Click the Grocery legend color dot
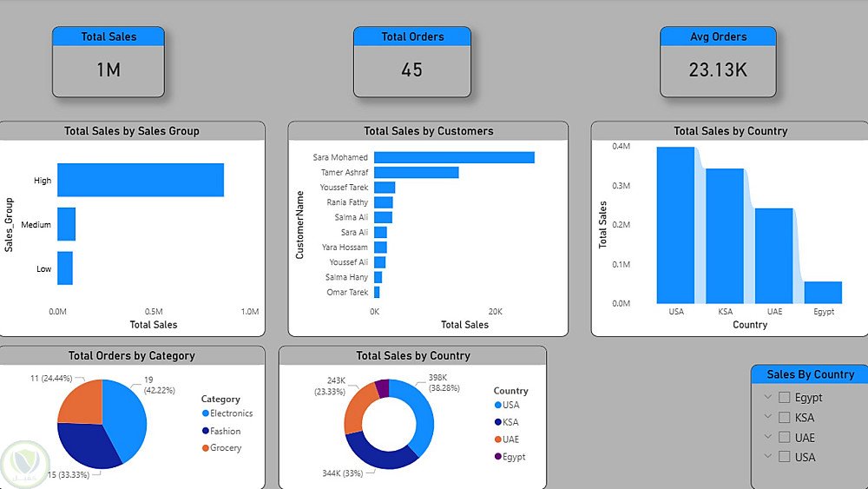868x489 pixels. click(x=206, y=447)
